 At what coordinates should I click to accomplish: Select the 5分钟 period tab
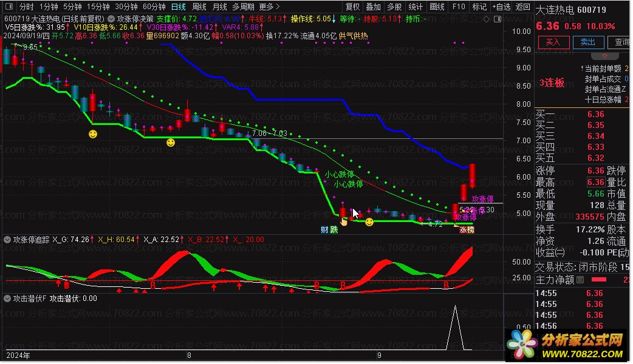pyautogui.click(x=72, y=7)
